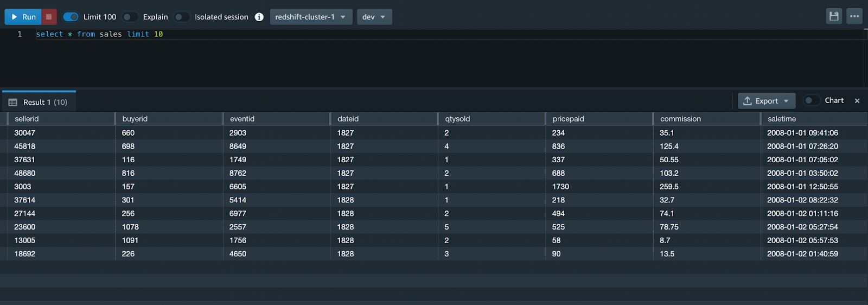Click the Result 1 table grid icon
The image size is (868, 305).
click(13, 103)
